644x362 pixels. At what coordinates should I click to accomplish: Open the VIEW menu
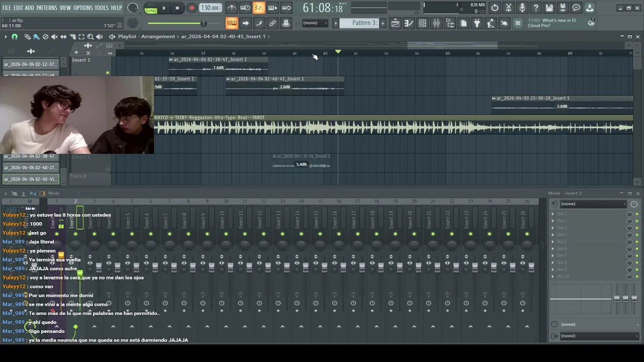[65, 8]
